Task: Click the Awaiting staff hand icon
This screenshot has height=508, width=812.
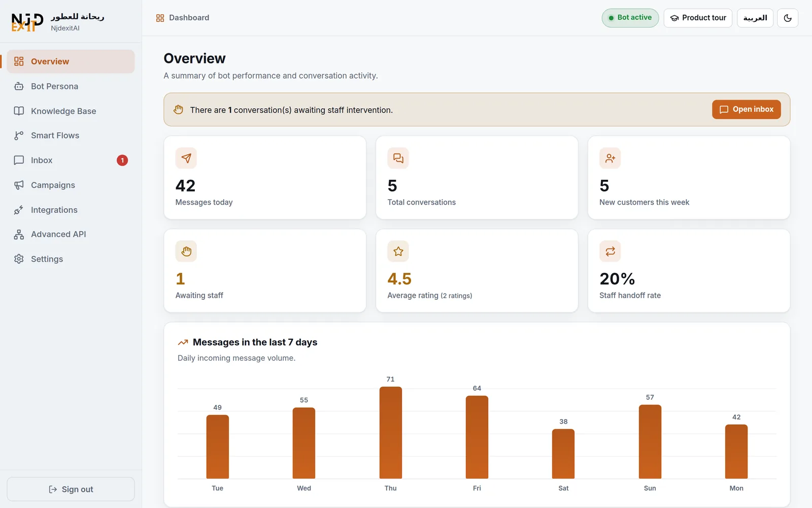Action: [x=186, y=251]
